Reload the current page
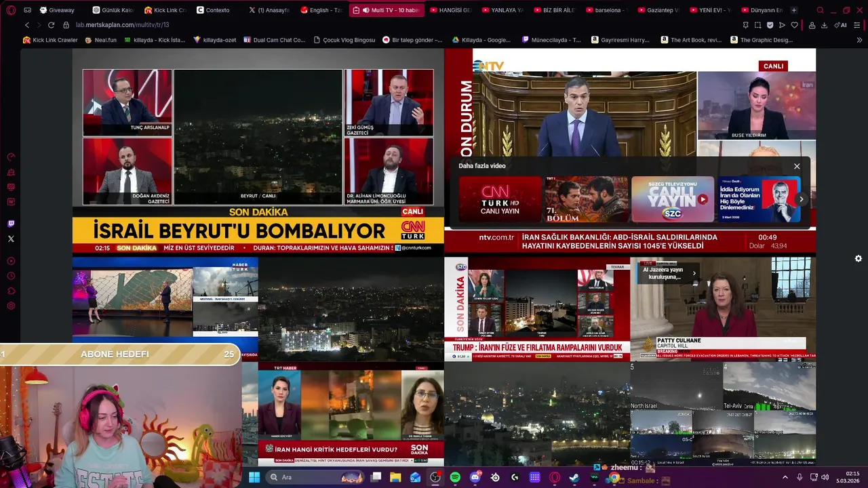The width and height of the screenshot is (868, 488). tap(51, 25)
